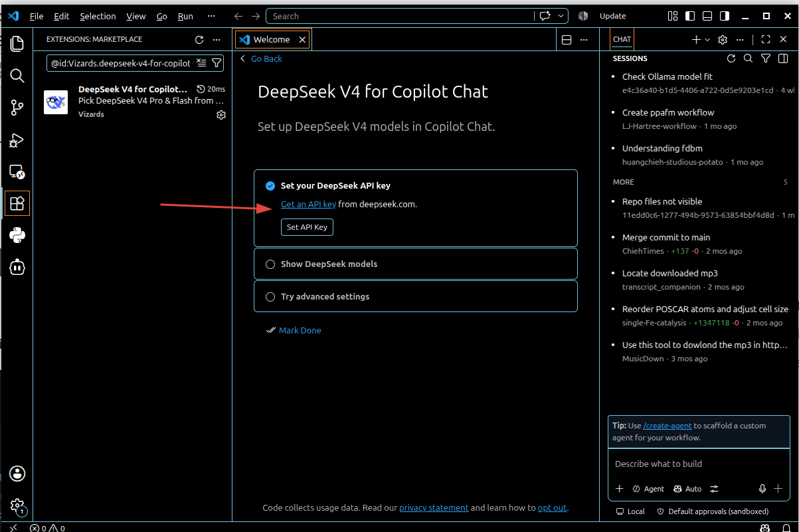Search chat sessions magnifier icon
This screenshot has height=532, width=799.
coord(749,58)
